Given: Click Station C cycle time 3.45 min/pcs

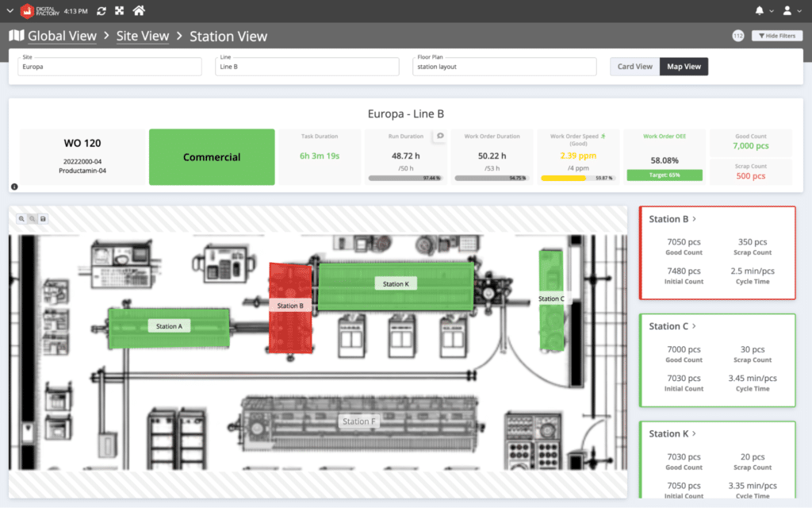Looking at the screenshot, I should (753, 379).
